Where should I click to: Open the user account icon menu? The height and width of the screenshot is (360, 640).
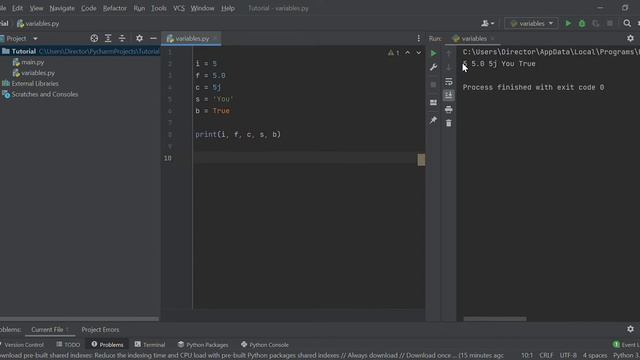(487, 24)
